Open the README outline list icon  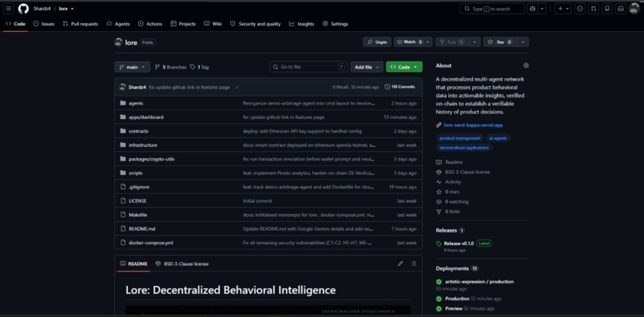(x=414, y=264)
